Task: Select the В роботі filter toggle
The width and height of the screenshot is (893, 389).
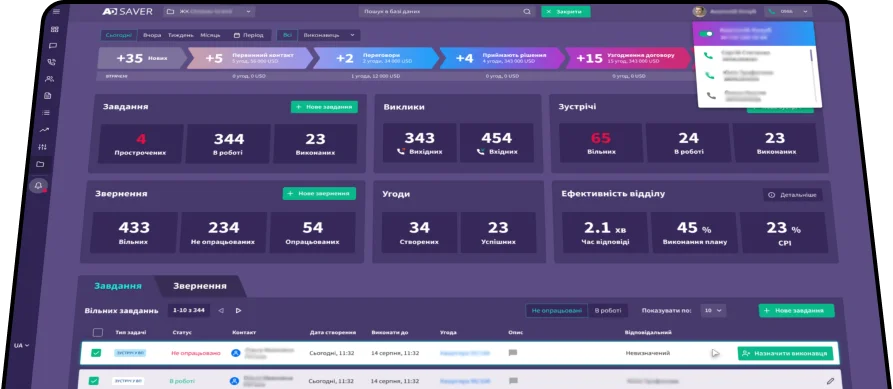Action: pos(608,310)
